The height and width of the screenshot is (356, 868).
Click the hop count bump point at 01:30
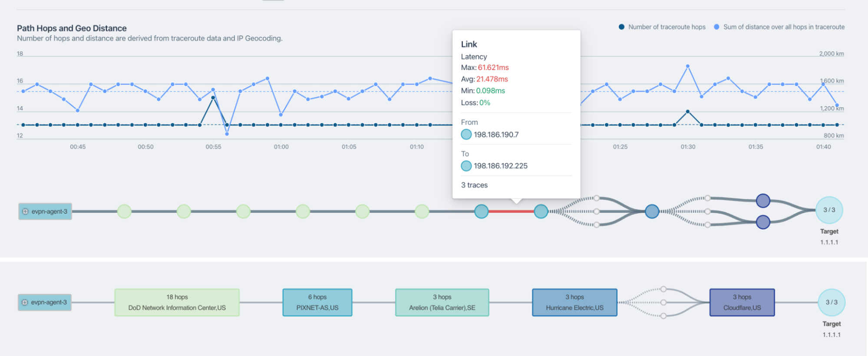(x=688, y=112)
